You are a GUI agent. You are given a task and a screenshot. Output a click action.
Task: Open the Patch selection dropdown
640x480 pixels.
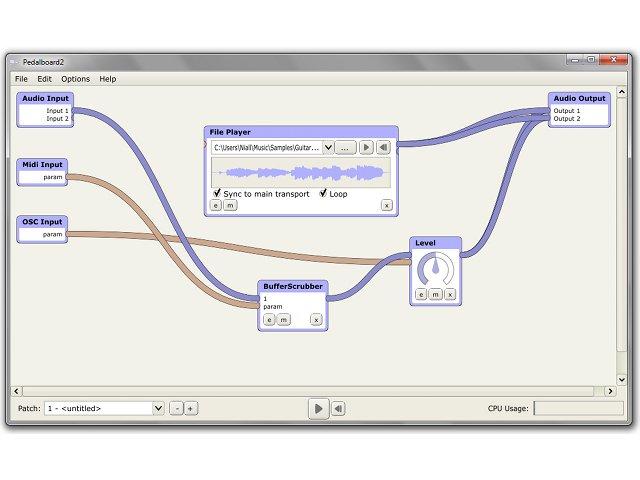pyautogui.click(x=158, y=408)
